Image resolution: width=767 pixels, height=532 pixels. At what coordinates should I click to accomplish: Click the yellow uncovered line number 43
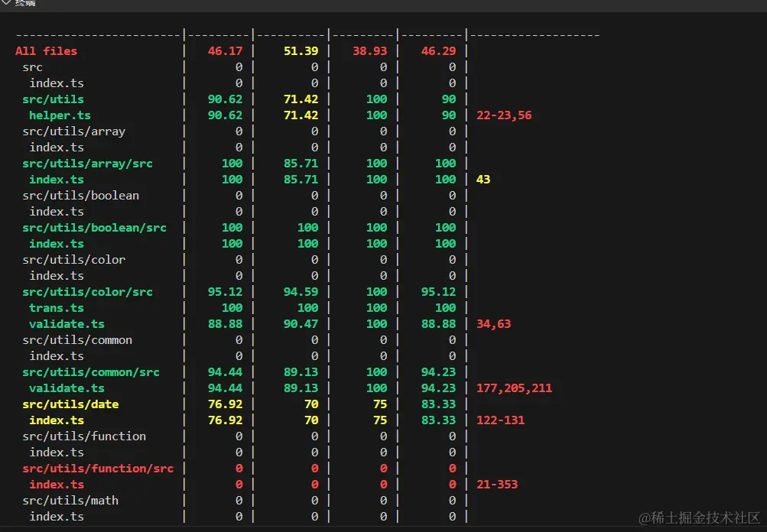483,180
